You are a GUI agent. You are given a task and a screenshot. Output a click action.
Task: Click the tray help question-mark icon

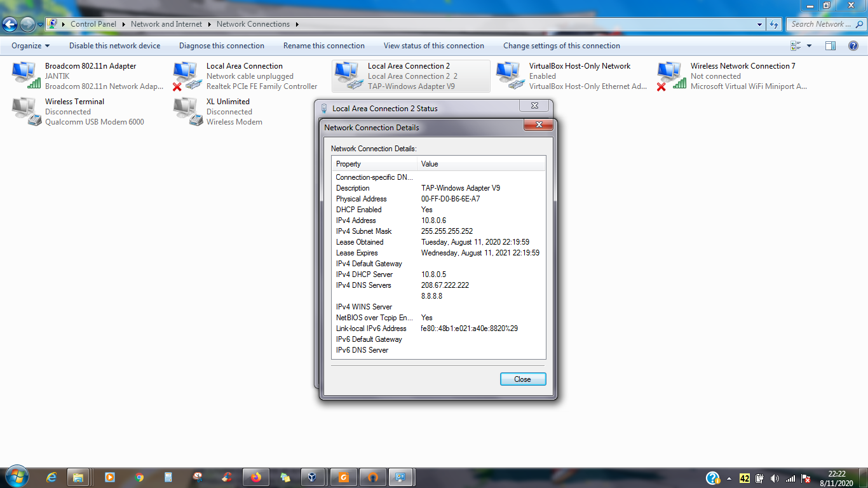tap(713, 478)
